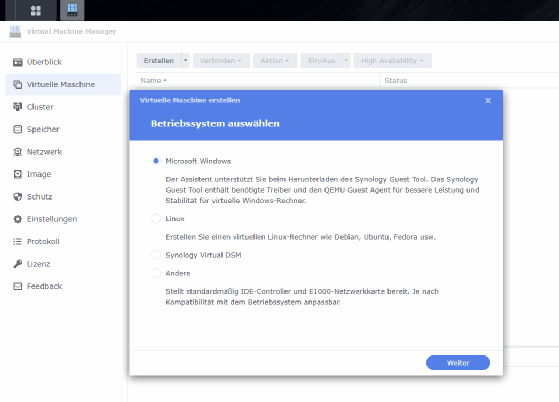Click the Schutz shield icon
The width and height of the screenshot is (559, 402).
(17, 196)
